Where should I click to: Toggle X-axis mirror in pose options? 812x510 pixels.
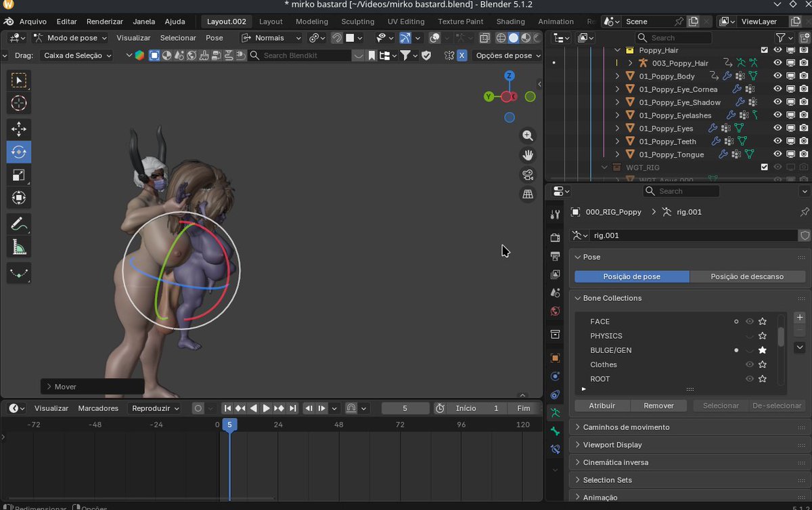[x=461, y=56]
